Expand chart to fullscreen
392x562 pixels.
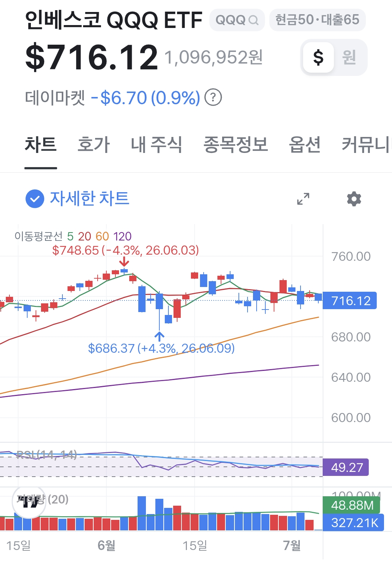pos(303,199)
